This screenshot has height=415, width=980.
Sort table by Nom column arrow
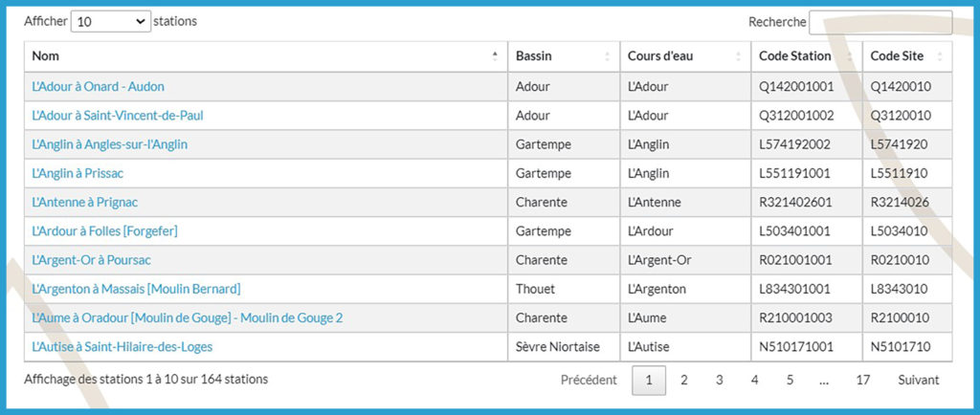pyautogui.click(x=495, y=56)
